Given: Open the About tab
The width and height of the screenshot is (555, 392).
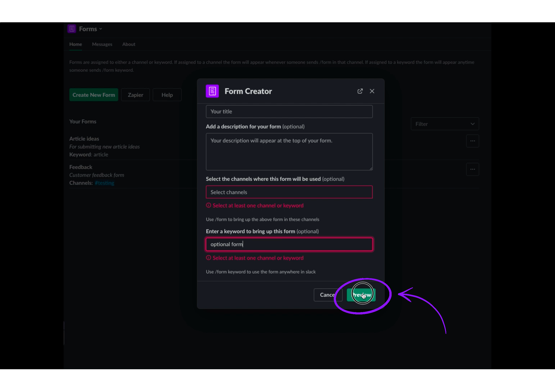Looking at the screenshot, I should pos(128,44).
